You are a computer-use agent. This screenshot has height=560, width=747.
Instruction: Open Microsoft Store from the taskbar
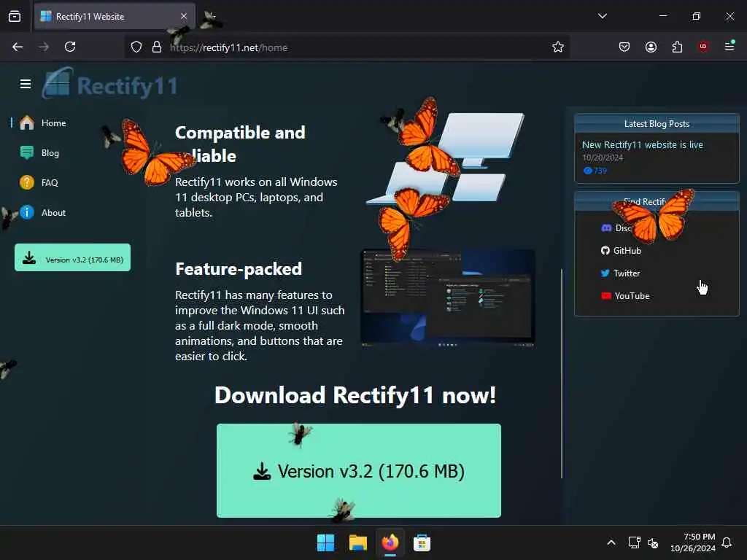(422, 542)
